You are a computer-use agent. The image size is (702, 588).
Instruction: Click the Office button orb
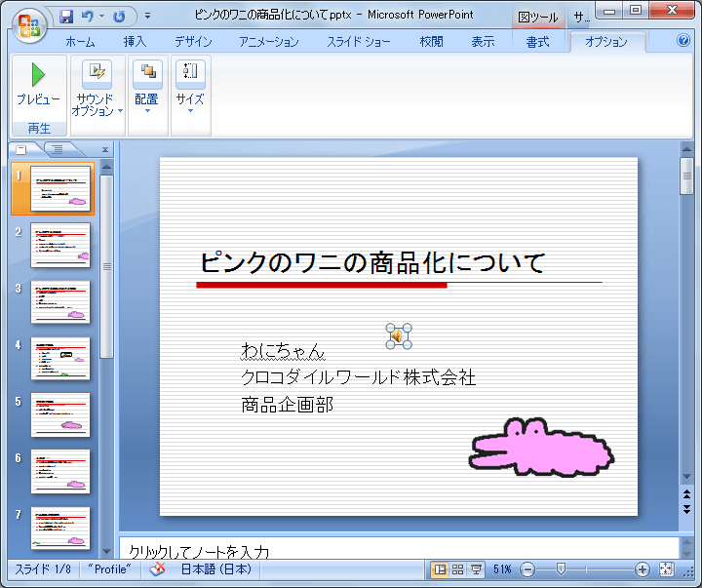click(29, 25)
